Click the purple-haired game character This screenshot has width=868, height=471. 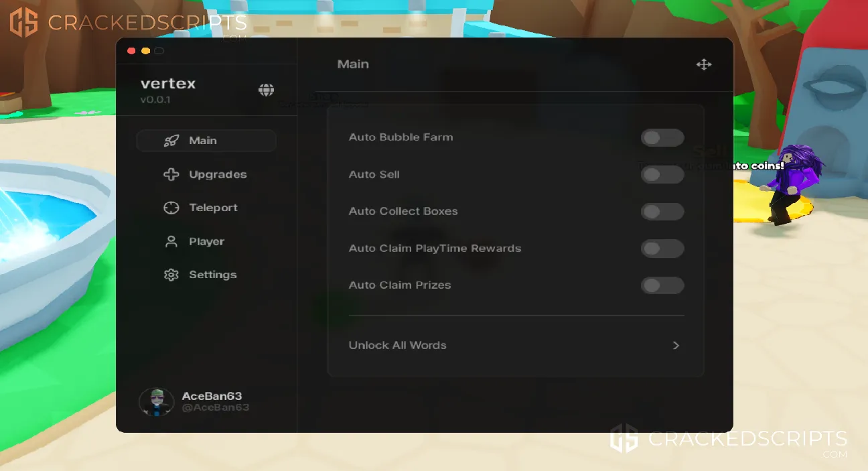click(792, 184)
